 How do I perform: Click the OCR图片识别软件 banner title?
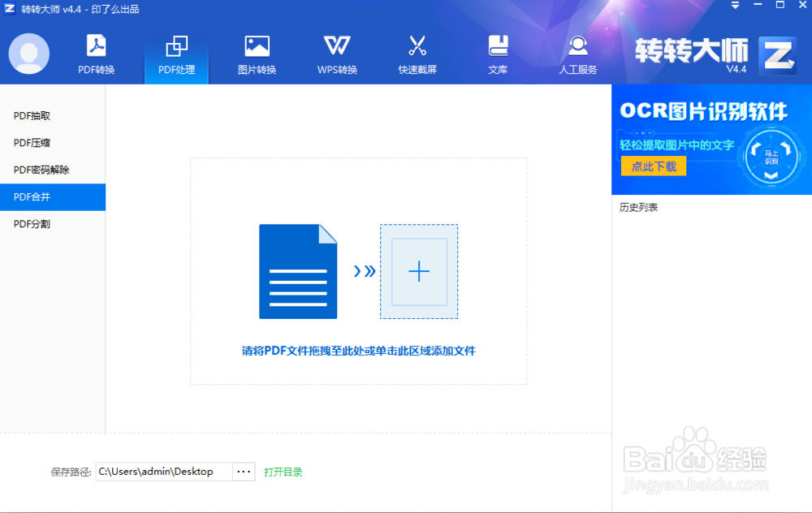(x=703, y=110)
